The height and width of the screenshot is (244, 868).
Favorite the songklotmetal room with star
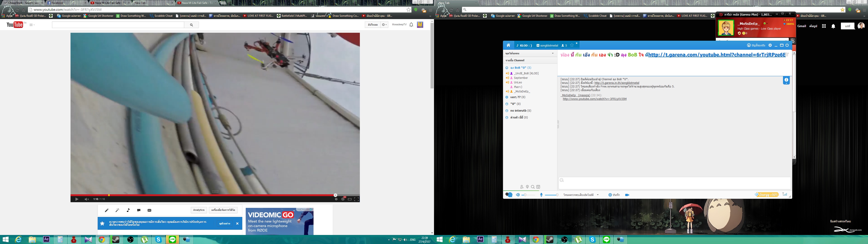click(572, 45)
